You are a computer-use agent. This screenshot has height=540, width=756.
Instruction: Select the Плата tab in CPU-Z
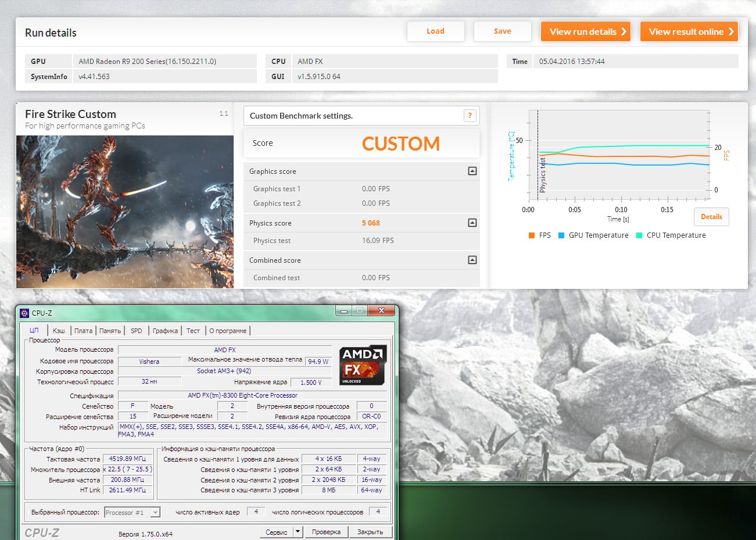tap(83, 331)
